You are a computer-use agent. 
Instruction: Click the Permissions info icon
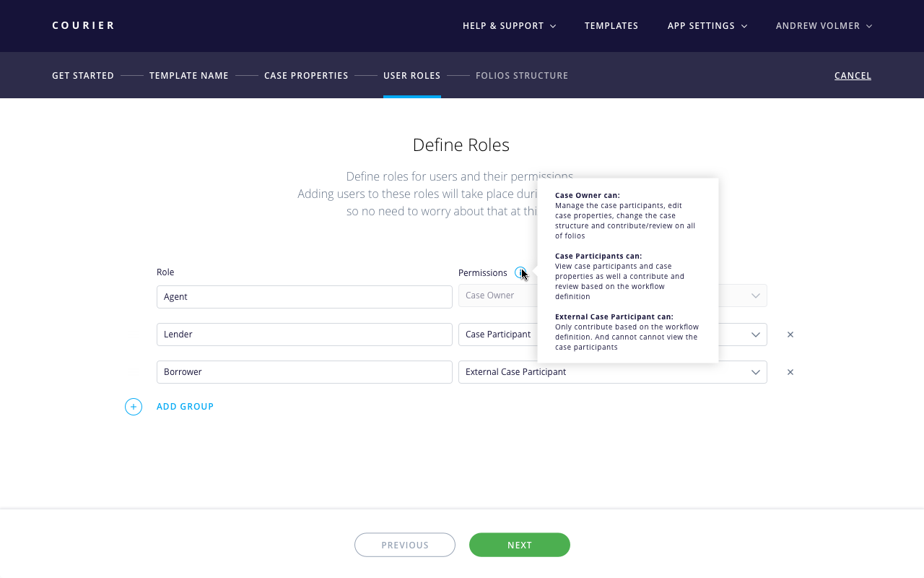pos(520,273)
